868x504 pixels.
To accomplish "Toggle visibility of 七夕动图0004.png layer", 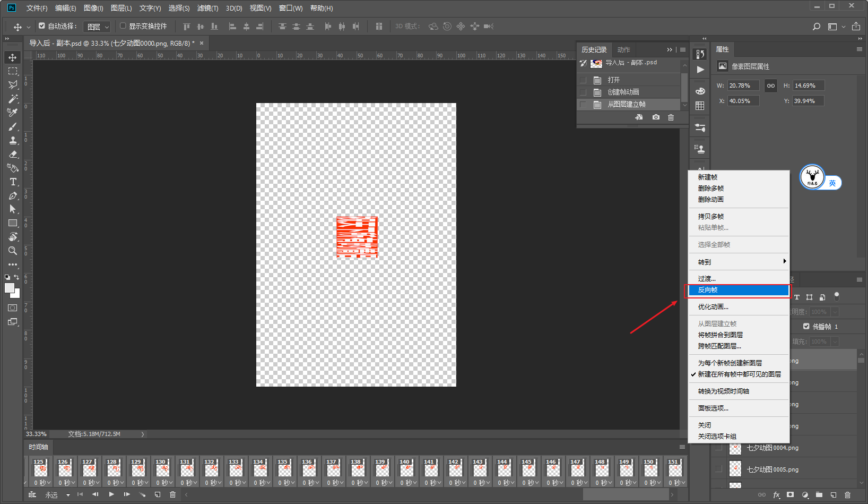I will pyautogui.click(x=719, y=448).
